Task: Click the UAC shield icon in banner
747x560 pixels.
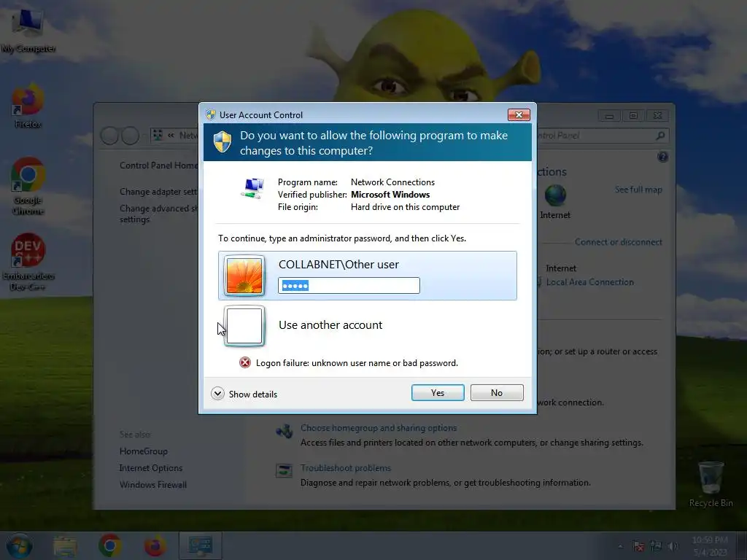Action: point(222,142)
